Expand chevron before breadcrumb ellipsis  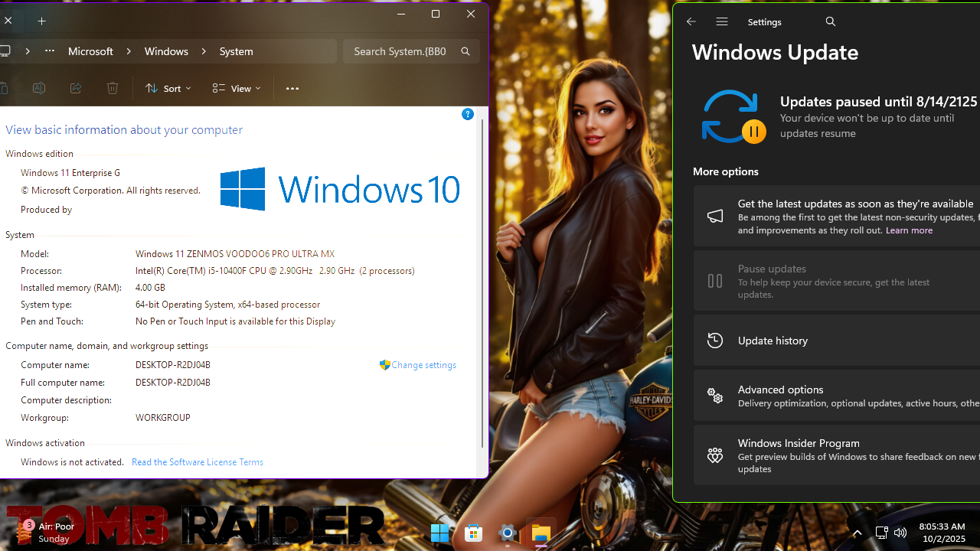[x=28, y=51]
